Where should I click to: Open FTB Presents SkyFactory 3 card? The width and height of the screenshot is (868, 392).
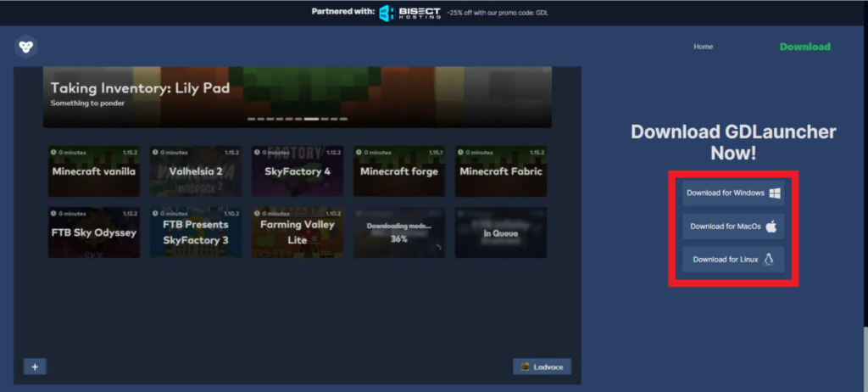point(196,232)
